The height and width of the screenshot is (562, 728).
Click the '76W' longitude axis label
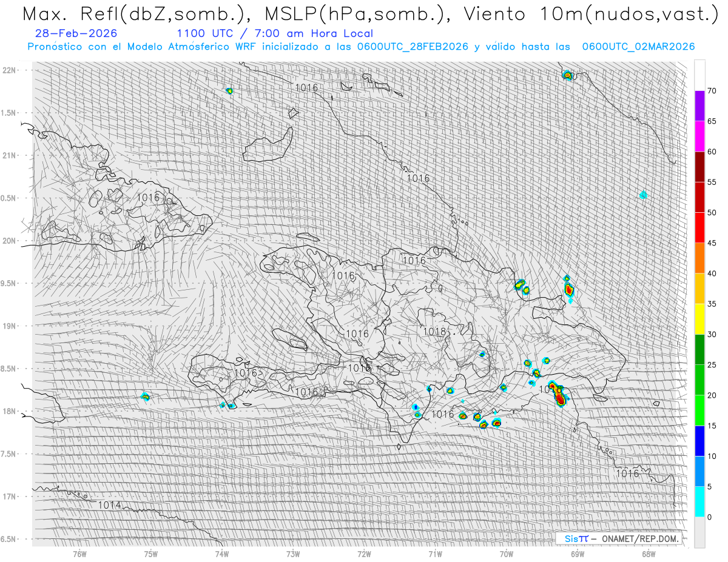click(79, 554)
